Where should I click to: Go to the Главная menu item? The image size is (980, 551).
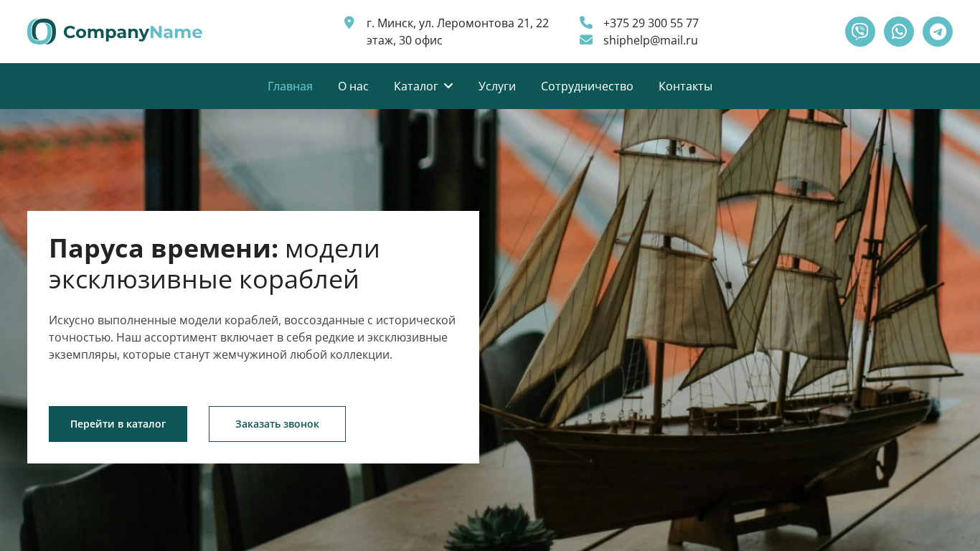(290, 86)
